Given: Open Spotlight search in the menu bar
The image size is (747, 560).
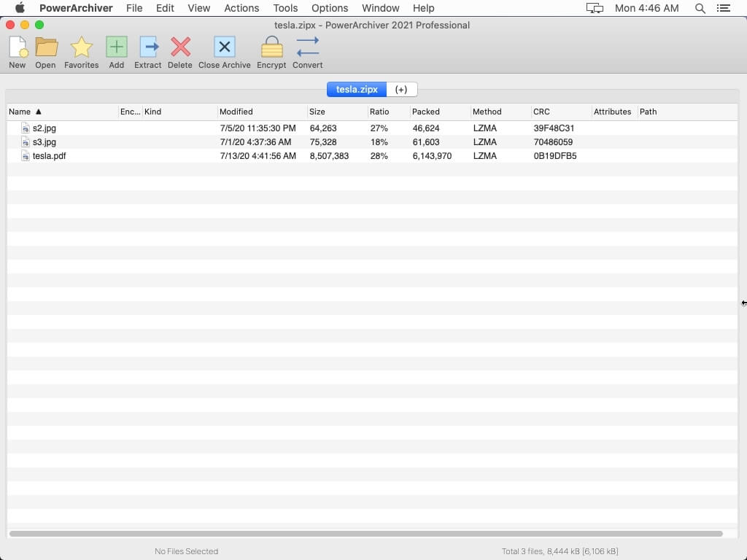Looking at the screenshot, I should pos(700,8).
